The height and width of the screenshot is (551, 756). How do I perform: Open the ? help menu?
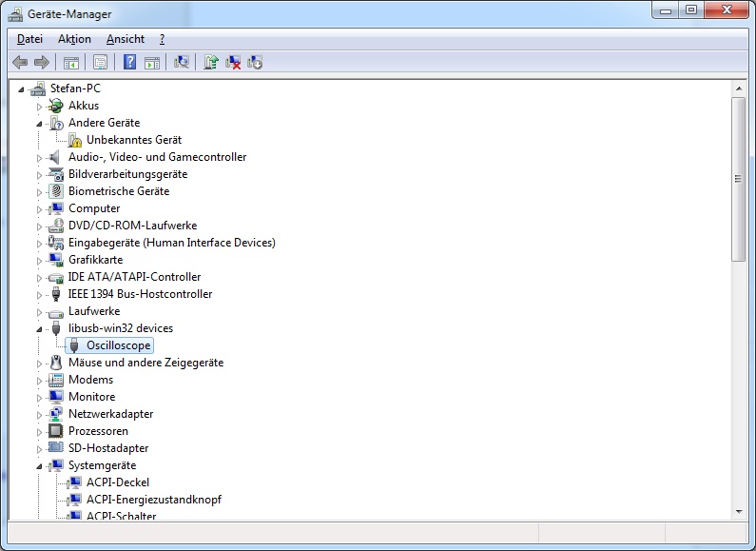click(x=162, y=39)
